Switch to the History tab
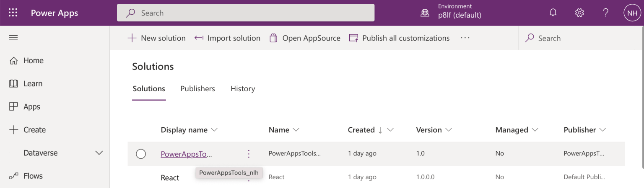Viewport: 644px width, 188px height. coord(243,89)
